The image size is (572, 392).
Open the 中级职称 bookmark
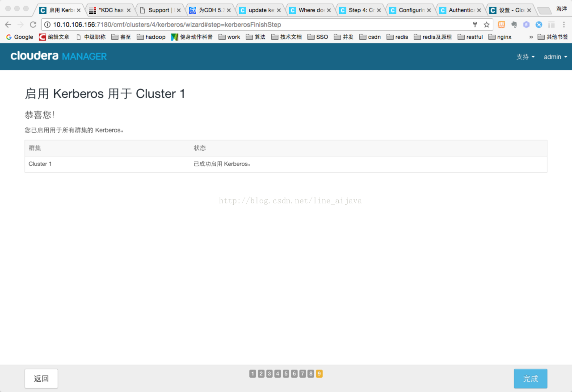tap(91, 37)
